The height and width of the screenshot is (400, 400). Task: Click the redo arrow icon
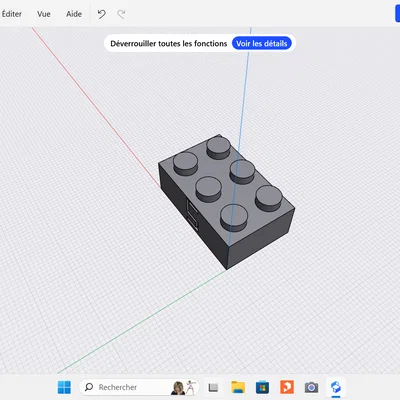(x=121, y=14)
